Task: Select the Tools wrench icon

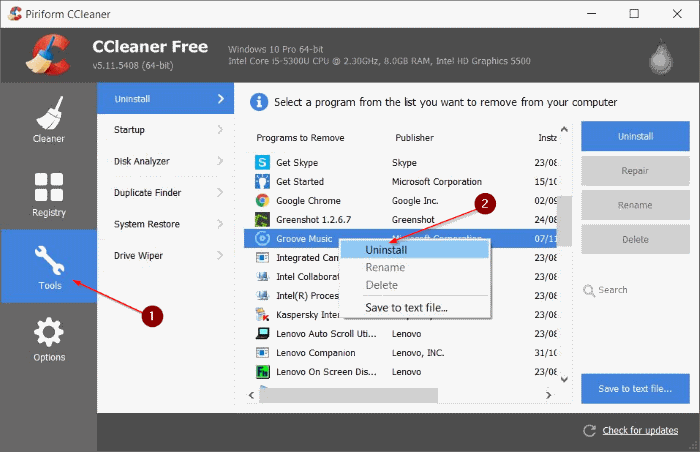Action: click(x=50, y=260)
